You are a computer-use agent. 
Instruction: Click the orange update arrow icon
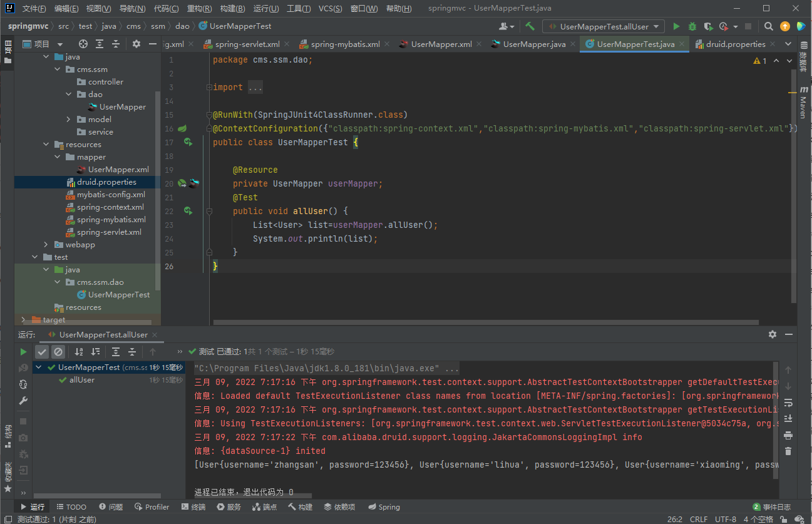pos(785,26)
